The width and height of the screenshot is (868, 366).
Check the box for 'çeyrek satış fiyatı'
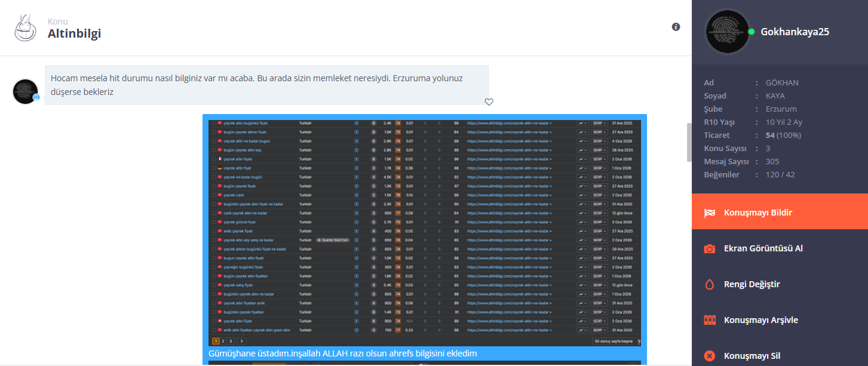pyautogui.click(x=214, y=285)
